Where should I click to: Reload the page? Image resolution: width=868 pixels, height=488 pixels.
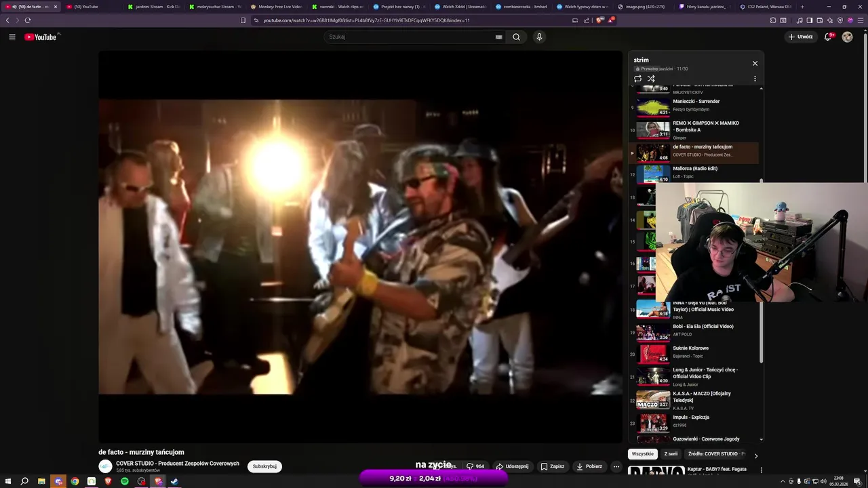[28, 20]
